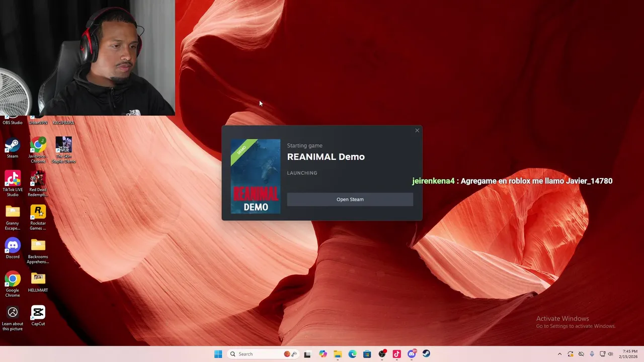The width and height of the screenshot is (644, 362).
Task: Click the LAUNCHING status text
Action: (302, 173)
